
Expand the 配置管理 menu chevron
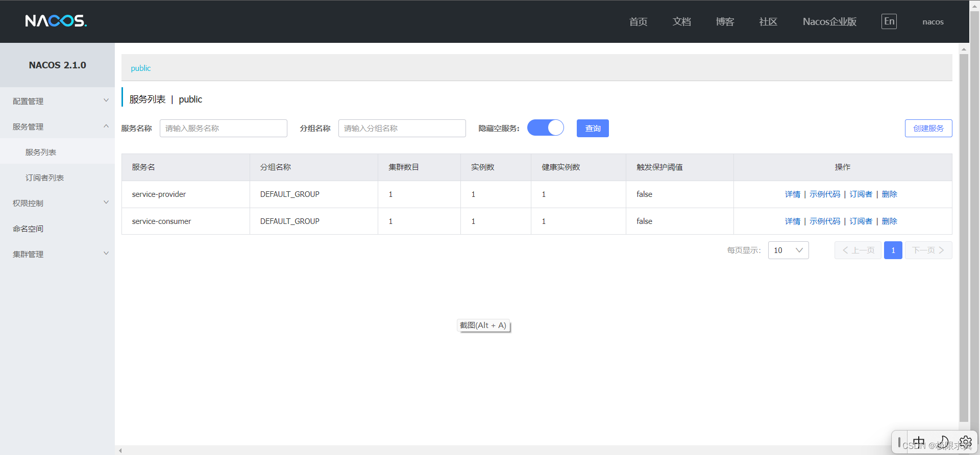[106, 100]
